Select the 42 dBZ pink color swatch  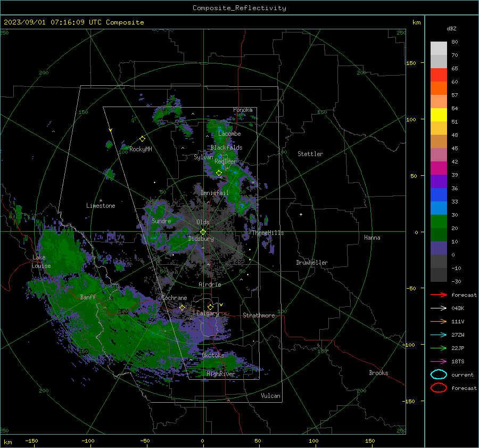(x=439, y=154)
